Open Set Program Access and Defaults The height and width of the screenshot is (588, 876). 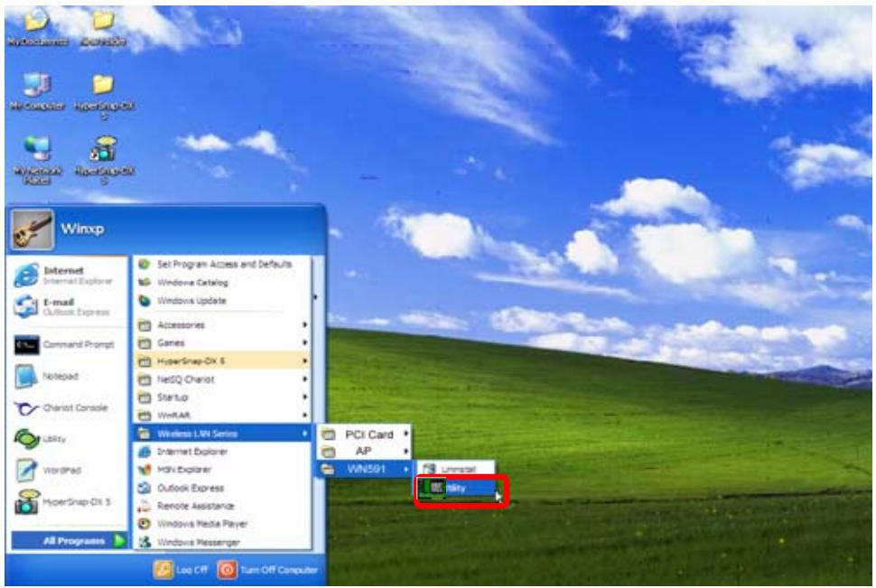[x=222, y=264]
